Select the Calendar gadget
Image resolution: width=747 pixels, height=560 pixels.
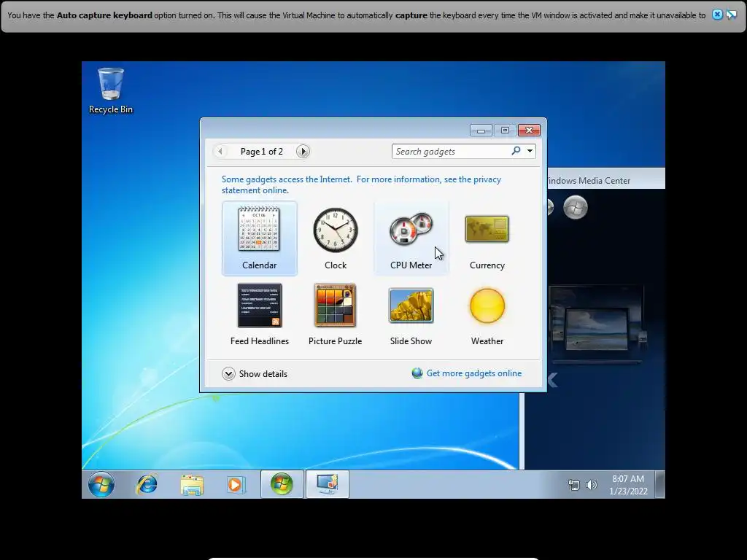[x=259, y=238]
